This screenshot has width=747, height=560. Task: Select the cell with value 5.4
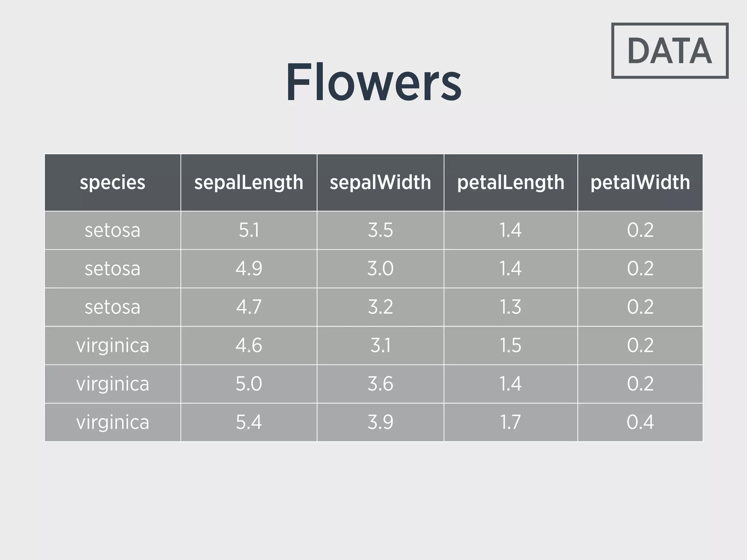click(249, 422)
